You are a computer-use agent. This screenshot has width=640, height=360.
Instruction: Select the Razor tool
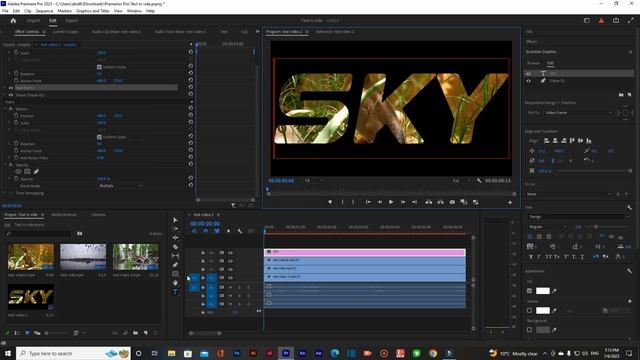coord(176,247)
